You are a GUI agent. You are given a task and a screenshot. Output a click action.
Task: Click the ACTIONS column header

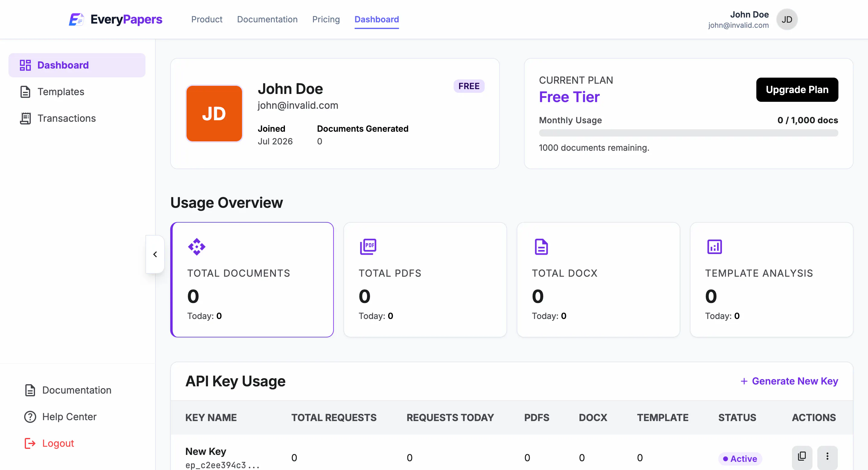814,417
